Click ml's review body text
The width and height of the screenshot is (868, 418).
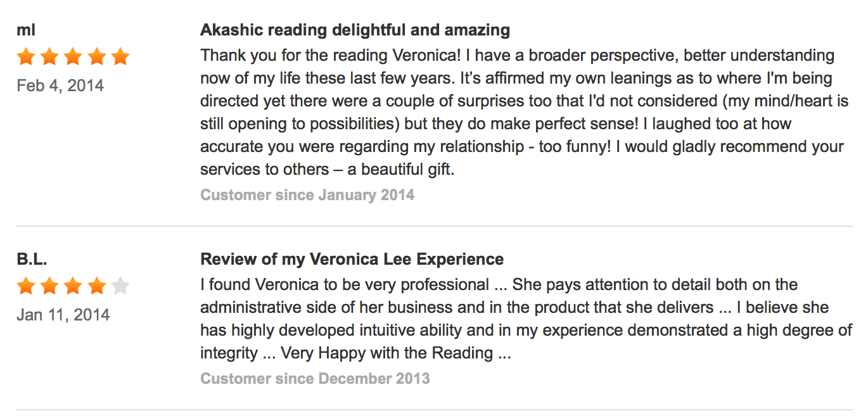[x=524, y=112]
